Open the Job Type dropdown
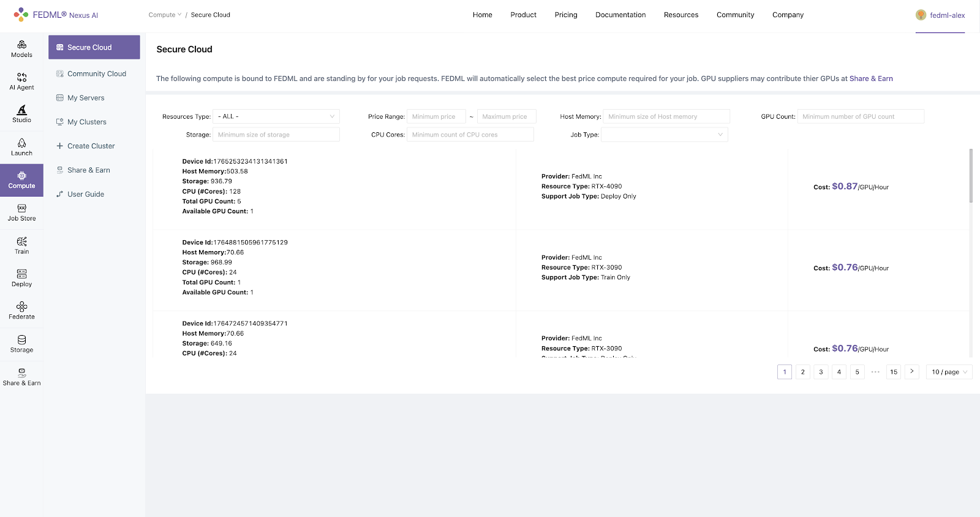 click(665, 134)
